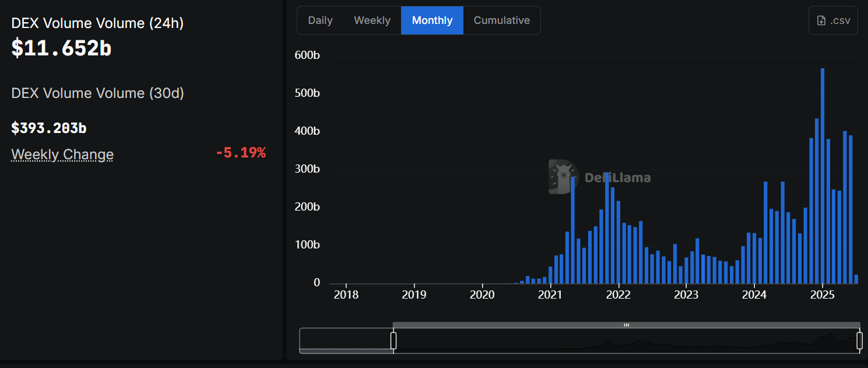The height and width of the screenshot is (368, 868).
Task: Grab the right handle of the range slider
Action: 859,341
